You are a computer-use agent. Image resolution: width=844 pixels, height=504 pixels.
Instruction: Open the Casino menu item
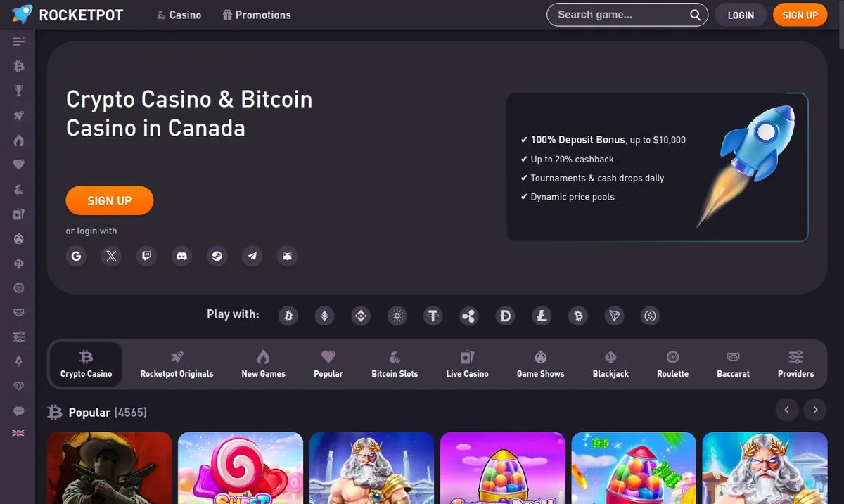pos(179,15)
